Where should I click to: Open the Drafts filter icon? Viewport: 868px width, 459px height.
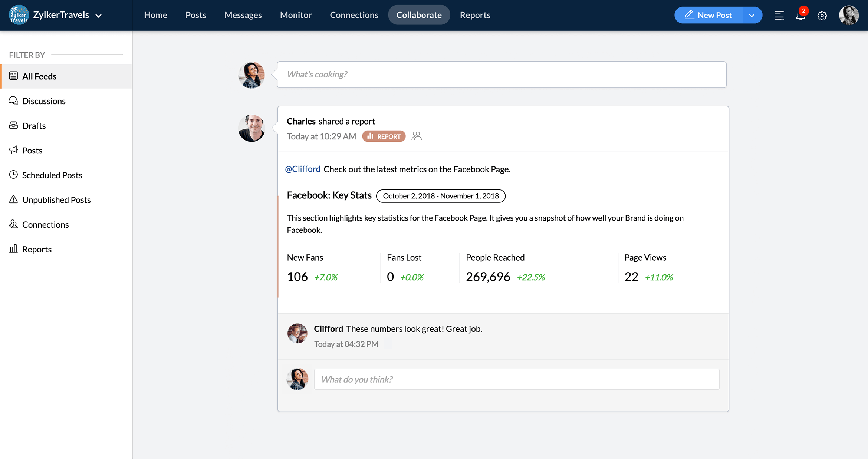pos(13,125)
